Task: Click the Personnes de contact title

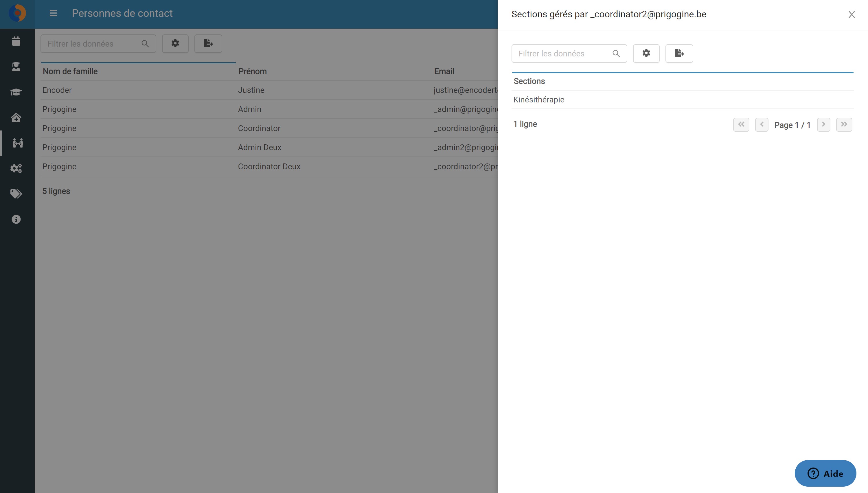Action: [x=122, y=13]
